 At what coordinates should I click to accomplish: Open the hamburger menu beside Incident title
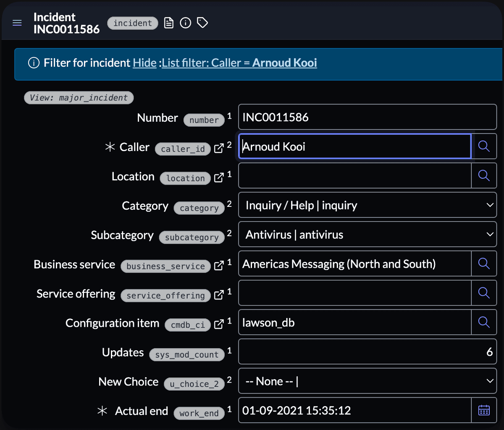coord(17,23)
